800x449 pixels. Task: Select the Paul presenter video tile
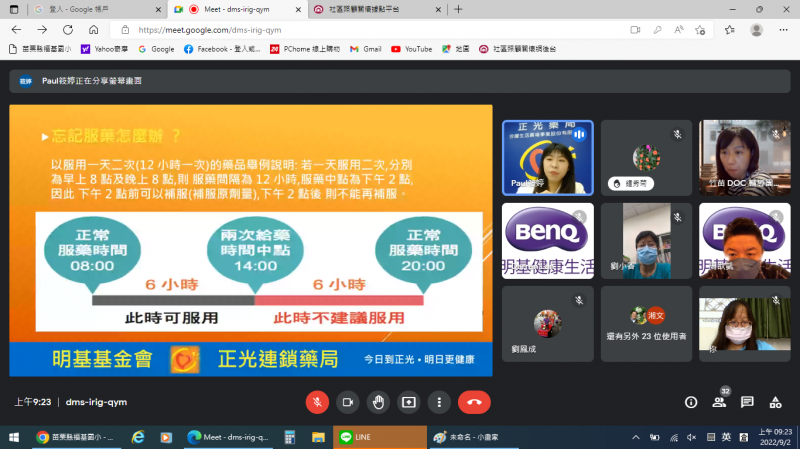pyautogui.click(x=547, y=158)
